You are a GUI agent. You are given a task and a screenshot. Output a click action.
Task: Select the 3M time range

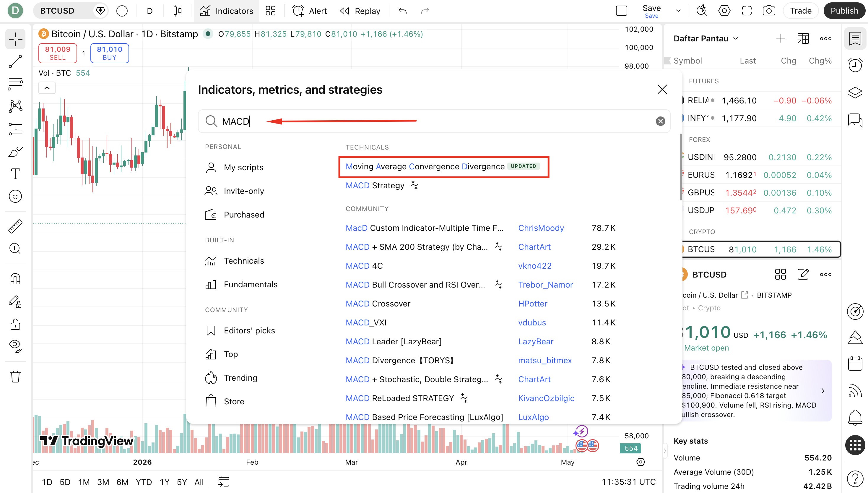pyautogui.click(x=103, y=482)
